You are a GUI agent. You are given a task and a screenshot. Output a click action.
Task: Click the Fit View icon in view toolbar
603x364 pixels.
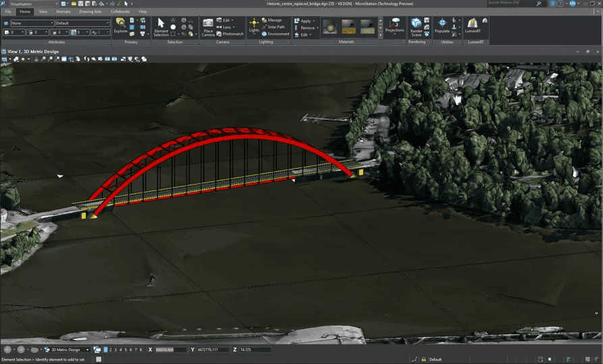point(64,59)
